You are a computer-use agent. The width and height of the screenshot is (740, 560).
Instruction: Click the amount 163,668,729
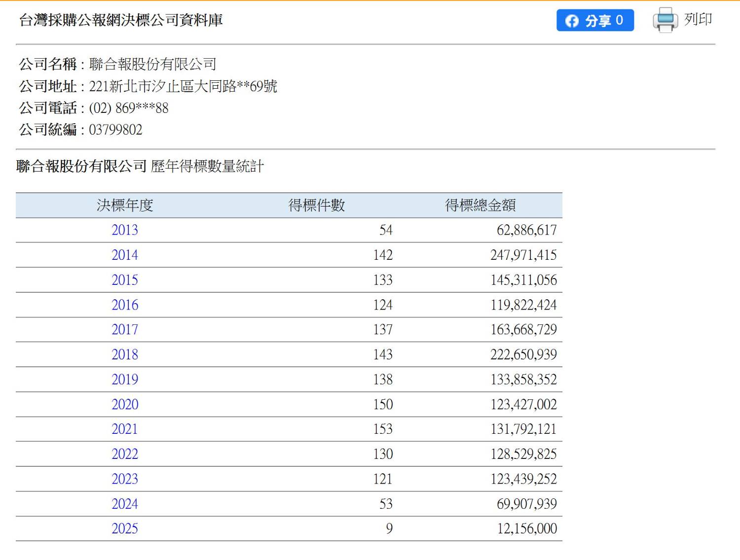[523, 329]
